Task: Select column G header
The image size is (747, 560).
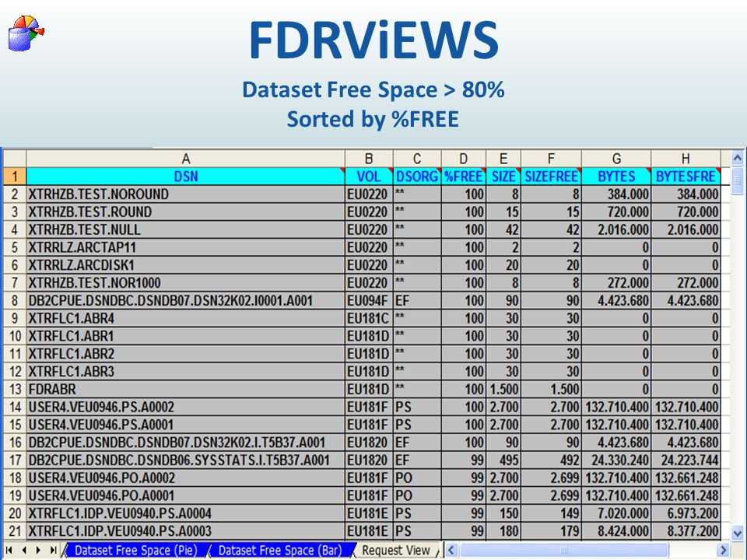Action: pyautogui.click(x=616, y=159)
